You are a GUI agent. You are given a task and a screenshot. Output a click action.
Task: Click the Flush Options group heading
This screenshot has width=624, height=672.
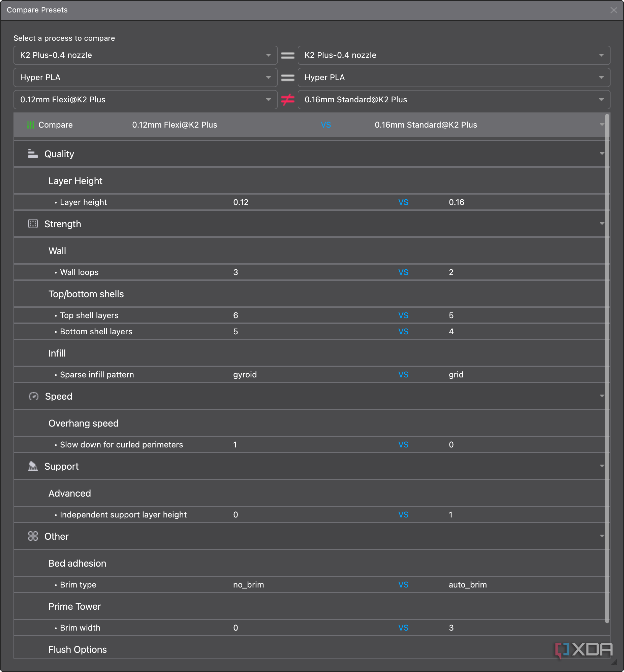77,649
